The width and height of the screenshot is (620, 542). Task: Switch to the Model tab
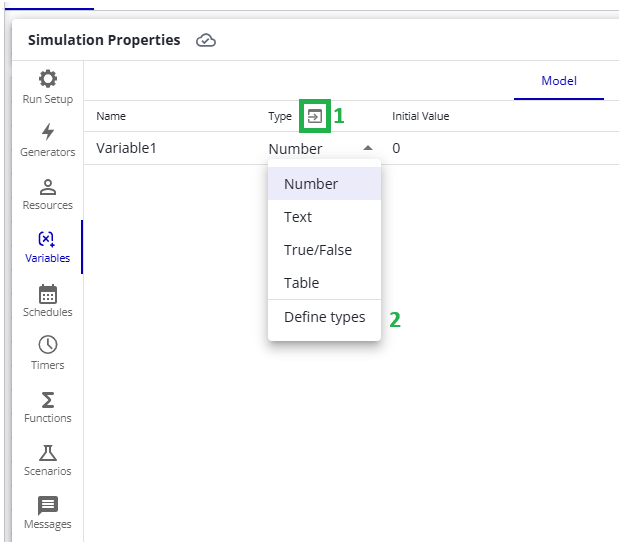(559, 81)
